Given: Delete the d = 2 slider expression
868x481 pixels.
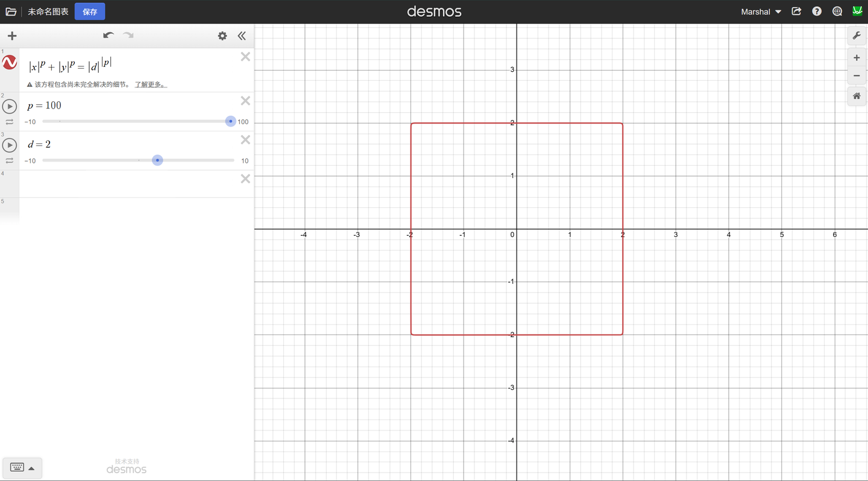Looking at the screenshot, I should point(245,140).
